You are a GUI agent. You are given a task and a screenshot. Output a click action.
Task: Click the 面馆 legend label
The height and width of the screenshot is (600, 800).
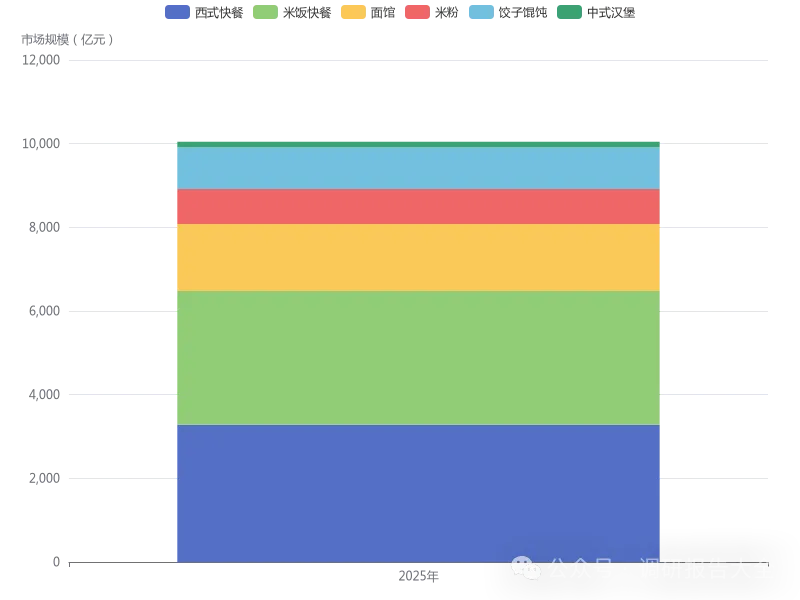tap(383, 13)
